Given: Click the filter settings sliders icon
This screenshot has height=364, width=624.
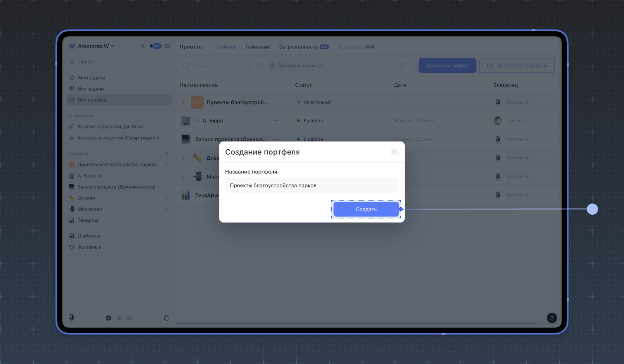Looking at the screenshot, I should (x=260, y=65).
